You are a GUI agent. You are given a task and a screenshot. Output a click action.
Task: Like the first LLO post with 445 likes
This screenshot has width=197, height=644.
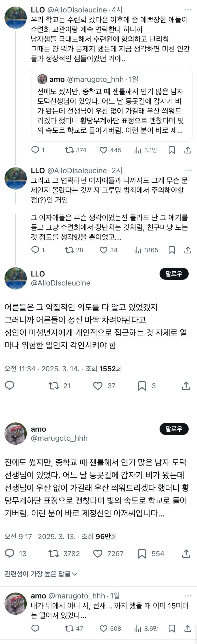[x=104, y=150]
